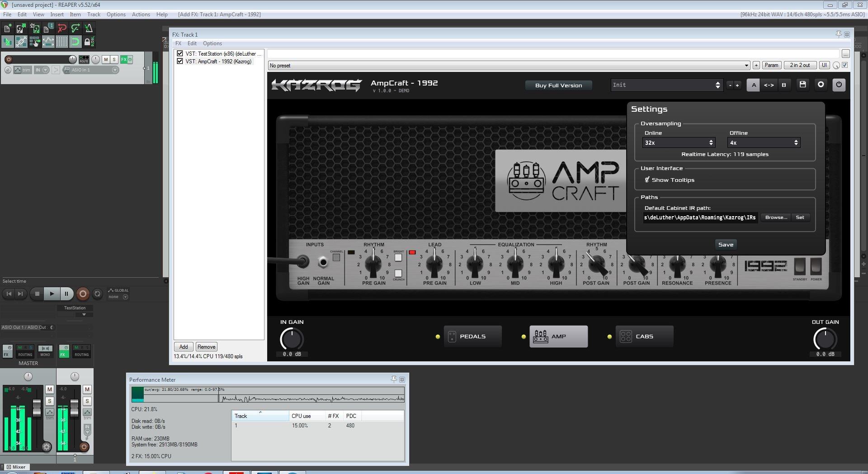Uncheck the AmpCraft - 1992 VST checkbox
Image resolution: width=868 pixels, height=474 pixels.
point(180,61)
